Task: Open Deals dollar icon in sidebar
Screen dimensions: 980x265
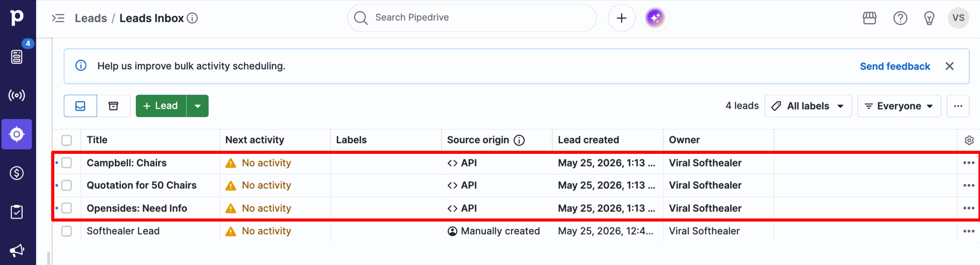Action: click(x=17, y=173)
